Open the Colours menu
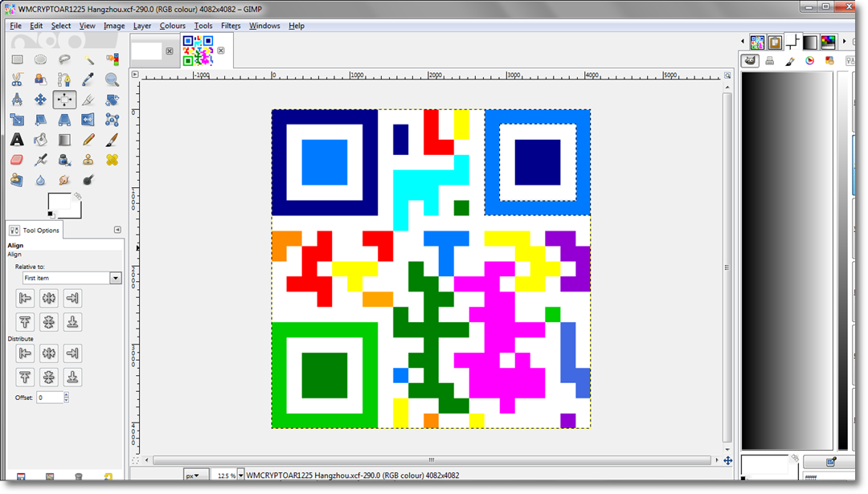 click(x=172, y=26)
